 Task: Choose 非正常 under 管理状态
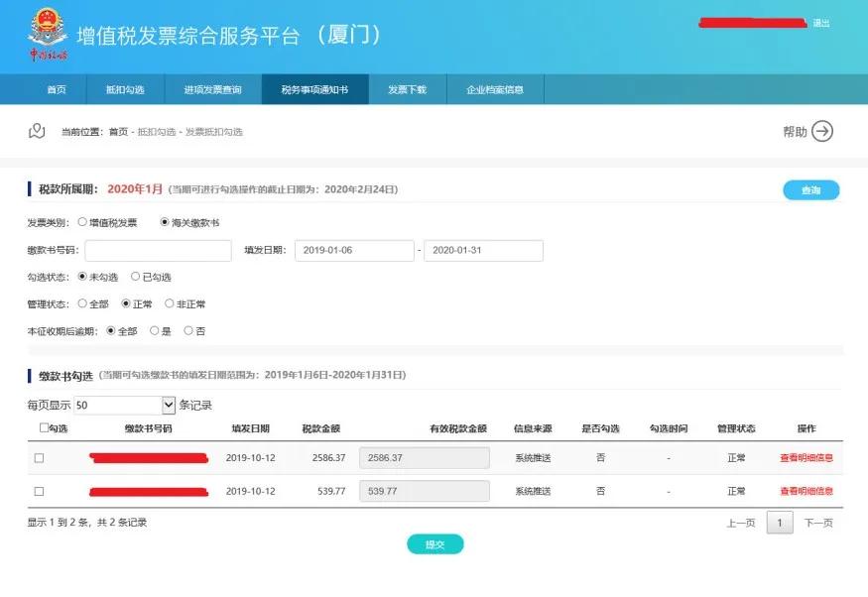pos(169,303)
